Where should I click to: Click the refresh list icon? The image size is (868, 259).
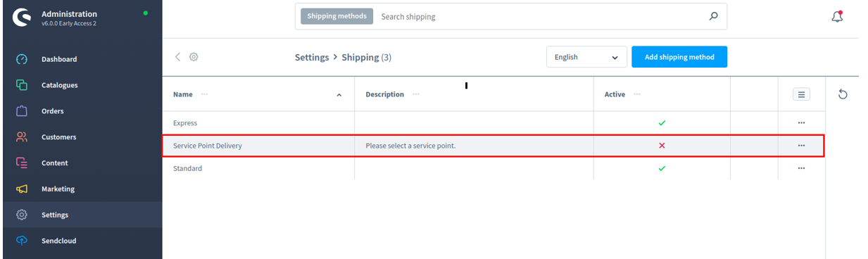(x=843, y=94)
